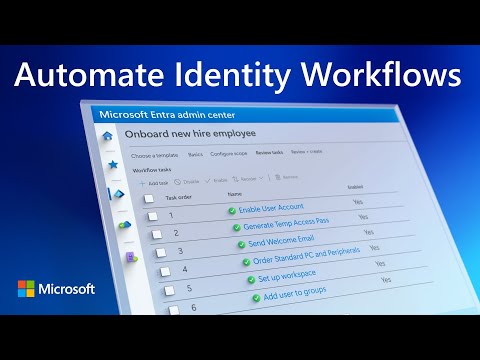The width and height of the screenshot is (480, 360).
Task: Click Onboard new hire employee heading
Action: pos(190,134)
